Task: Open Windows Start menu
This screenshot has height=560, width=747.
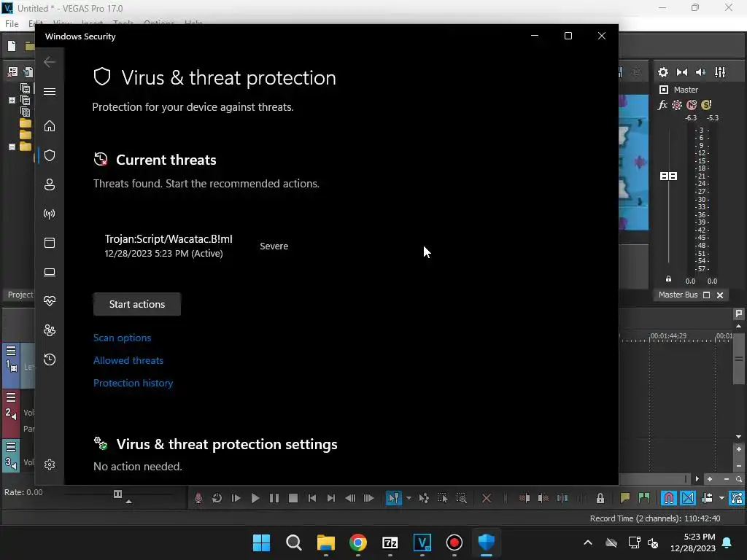Action: [x=261, y=542]
